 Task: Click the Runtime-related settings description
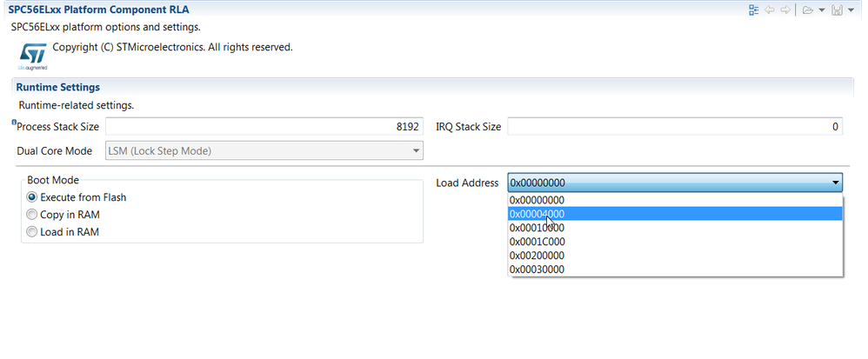point(77,104)
